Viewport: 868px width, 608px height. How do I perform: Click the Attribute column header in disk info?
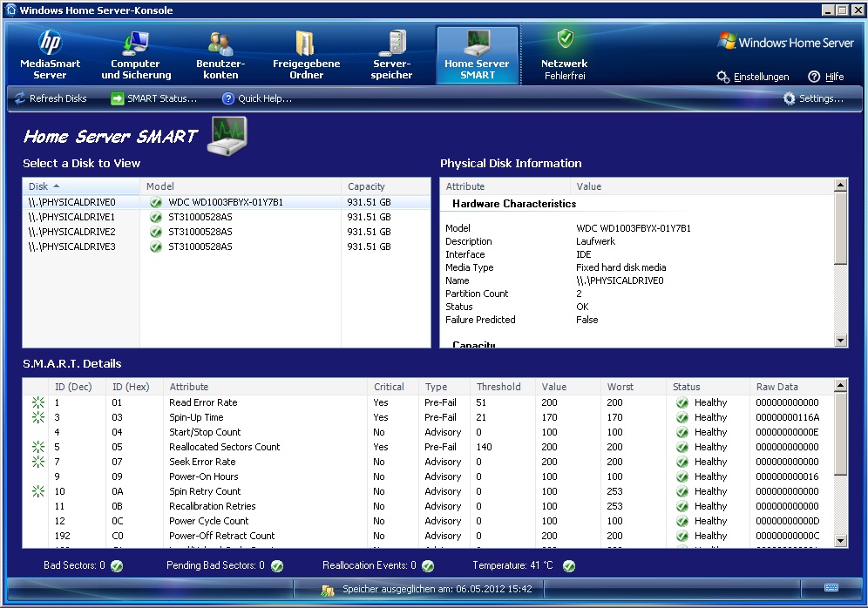pos(505,186)
